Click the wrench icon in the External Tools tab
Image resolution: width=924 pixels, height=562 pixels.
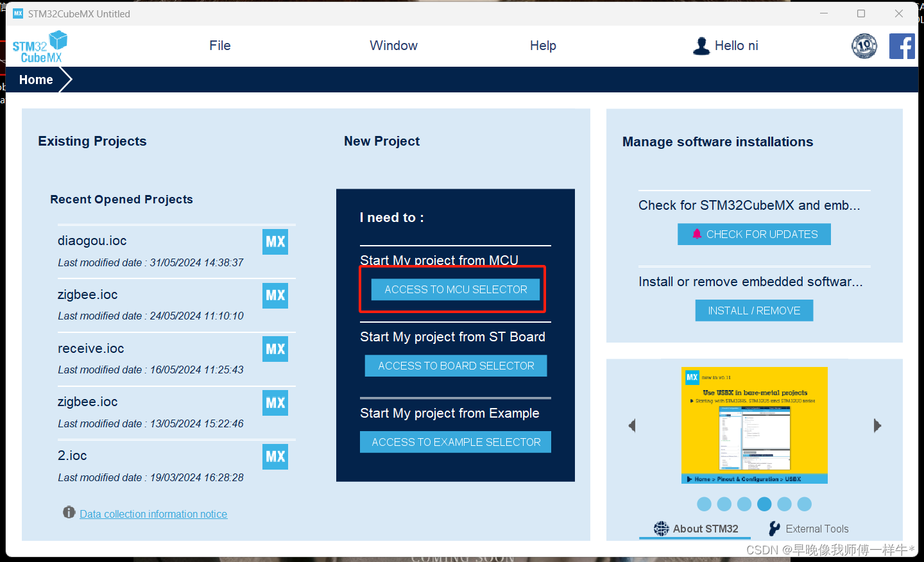click(x=774, y=529)
